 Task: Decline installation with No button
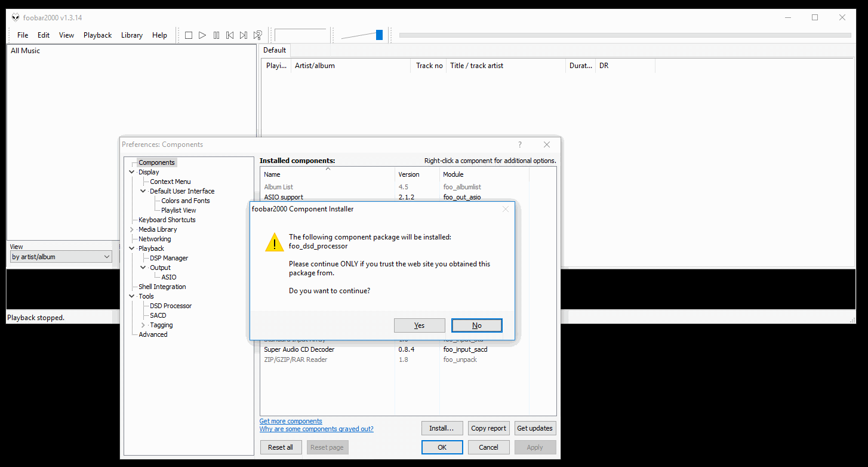[x=477, y=325]
